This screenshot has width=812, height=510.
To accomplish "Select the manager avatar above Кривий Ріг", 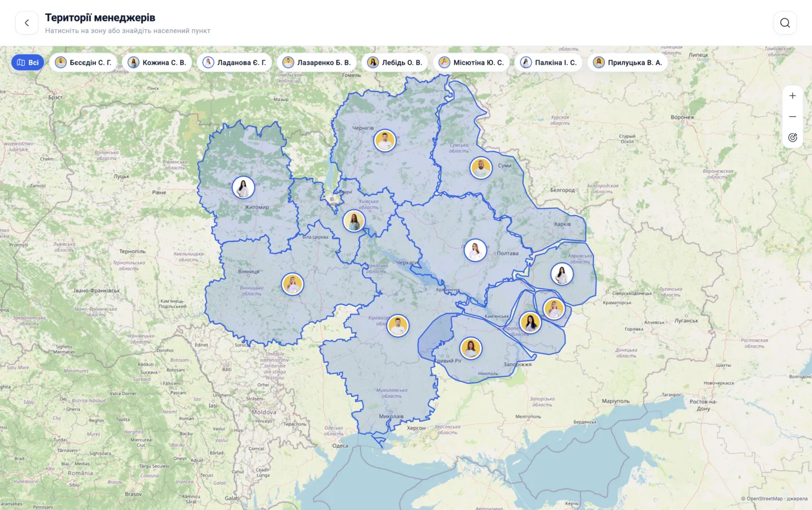I will (x=471, y=348).
